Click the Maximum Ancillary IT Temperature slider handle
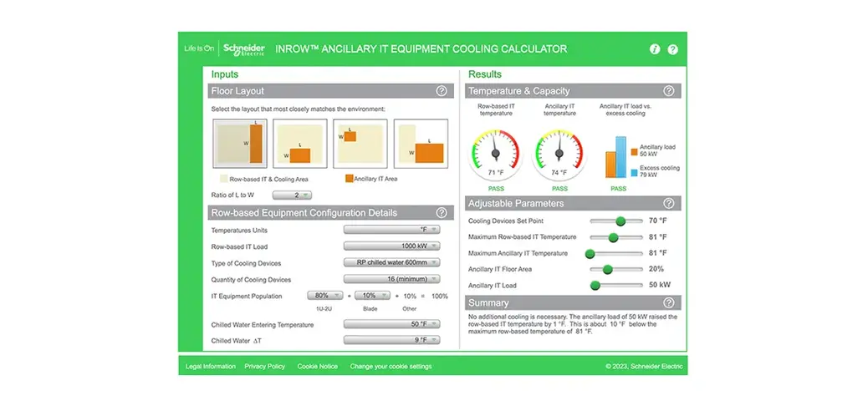This screenshot has width=868, height=406. pos(590,253)
